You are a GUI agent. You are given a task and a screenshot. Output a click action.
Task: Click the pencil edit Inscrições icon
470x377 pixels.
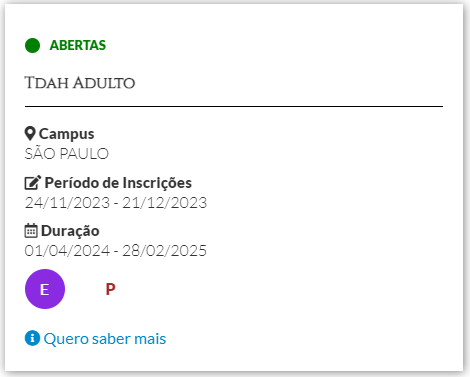pos(33,183)
